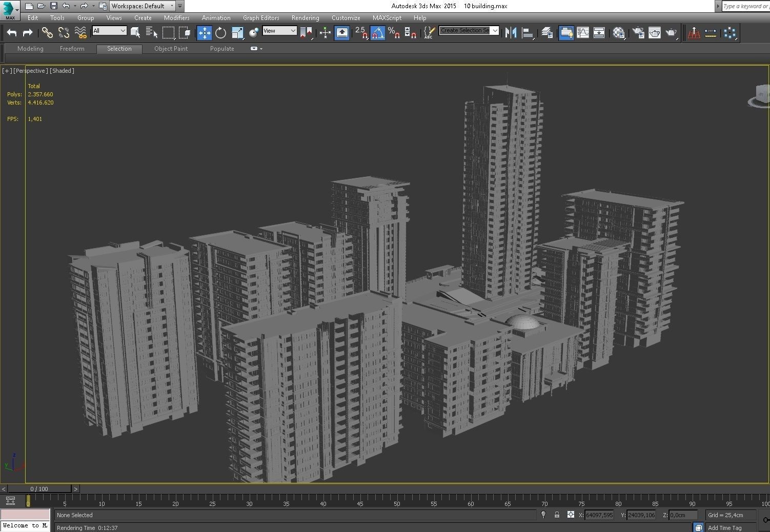This screenshot has height=532, width=770.
Task: Open the Create menu
Action: (x=143, y=18)
